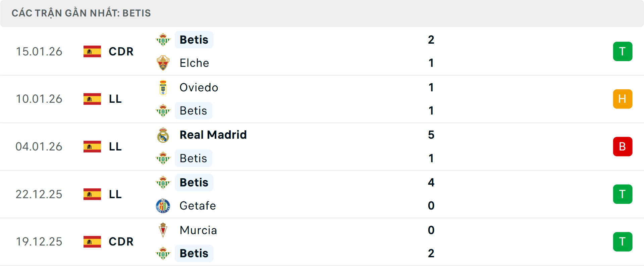
Task: Select the Murcia club logo
Action: [163, 230]
